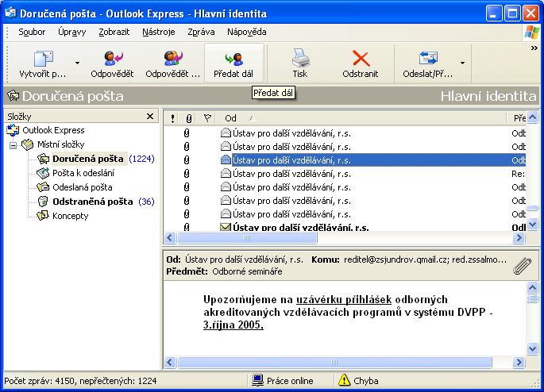
Task: Expand the toolbar overflow chevron
Action: 534,48
